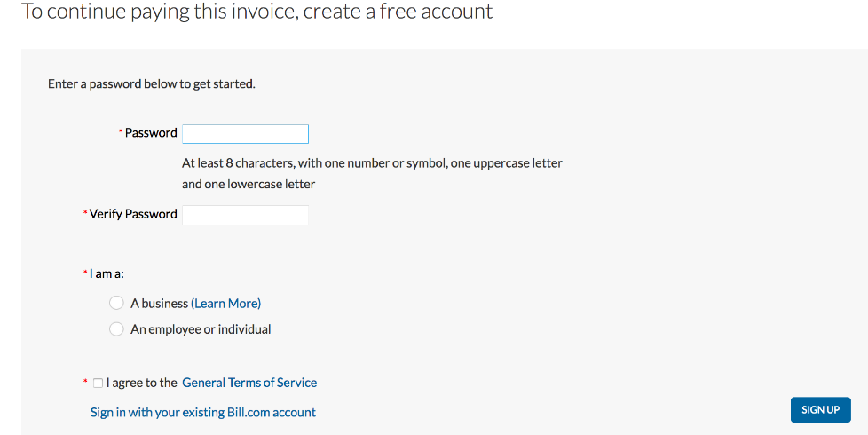Focus the Verify Password input field
Viewport: 868px width, 435px height.
[245, 215]
